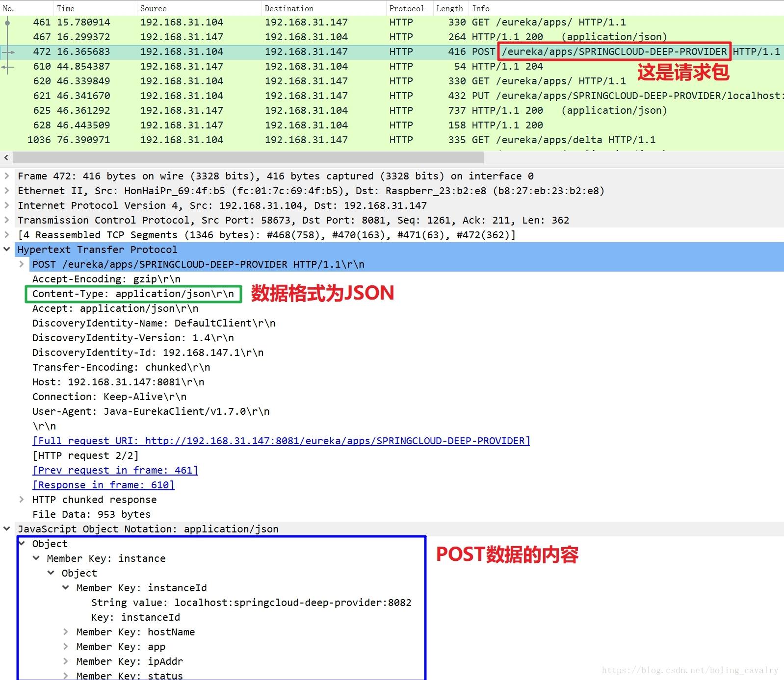Jump to Response in frame 610 link
This screenshot has height=680, width=784.
tap(104, 485)
